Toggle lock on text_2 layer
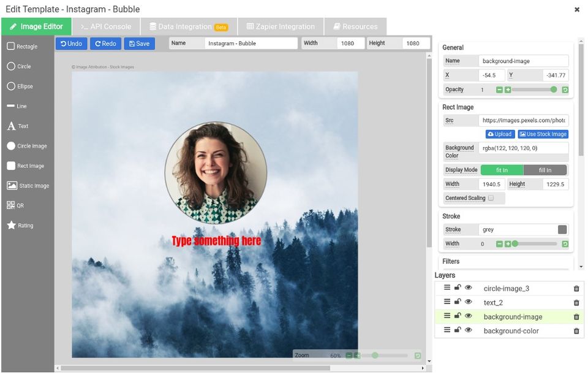588x374 pixels. click(458, 301)
